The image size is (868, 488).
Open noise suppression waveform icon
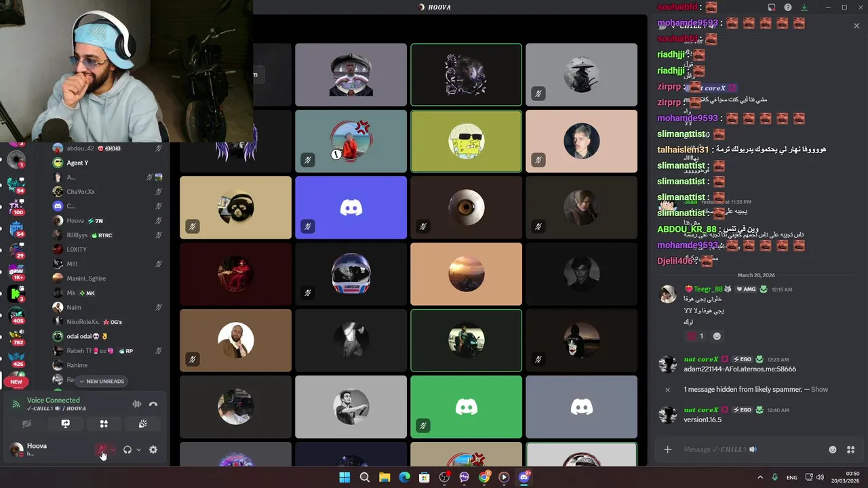click(x=137, y=404)
